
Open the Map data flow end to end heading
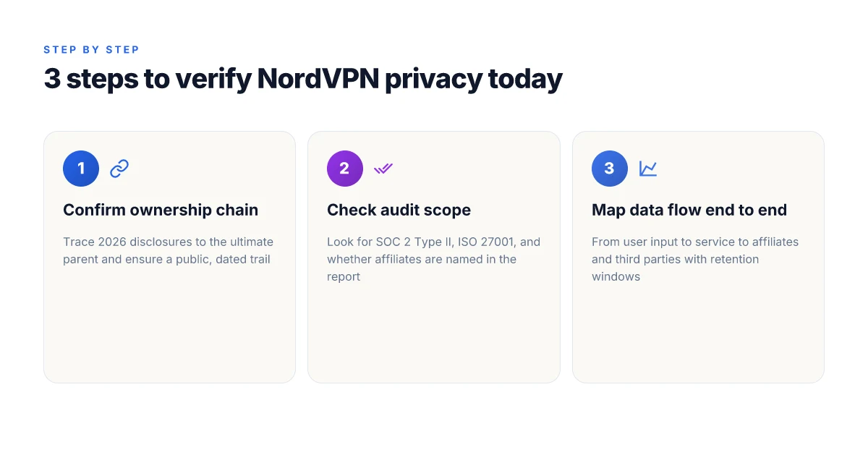pyautogui.click(x=689, y=211)
